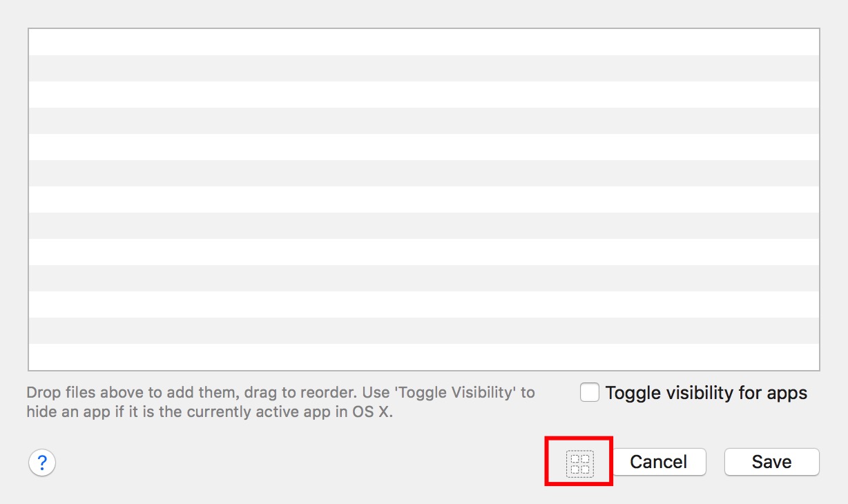
Task: Select the last white row in the list
Action: 424,356
